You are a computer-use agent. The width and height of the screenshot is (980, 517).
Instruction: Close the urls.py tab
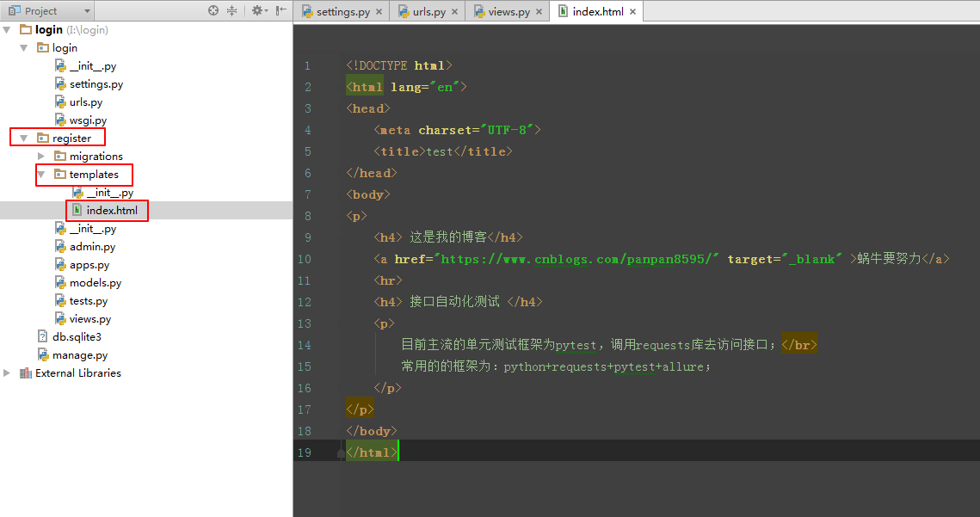[454, 12]
